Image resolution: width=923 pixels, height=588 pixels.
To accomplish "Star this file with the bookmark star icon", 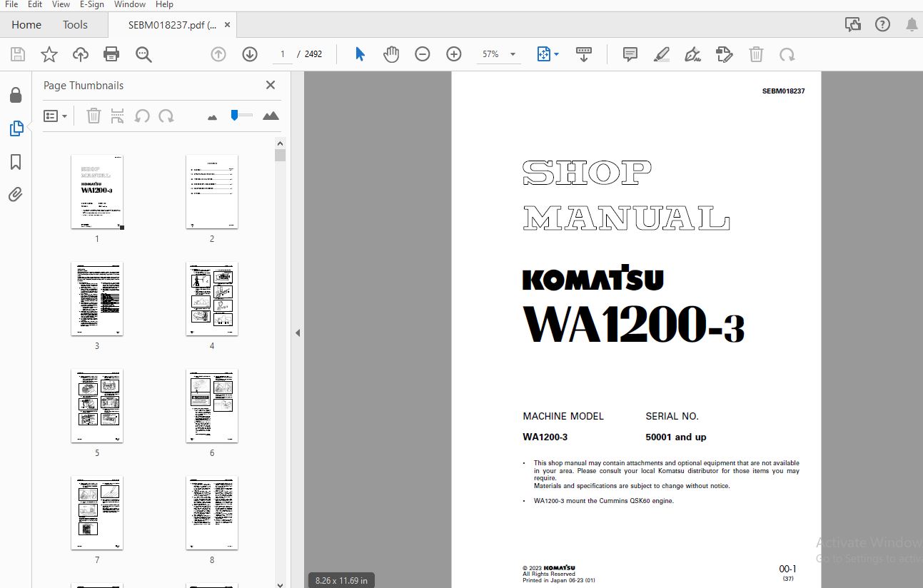I will point(49,54).
